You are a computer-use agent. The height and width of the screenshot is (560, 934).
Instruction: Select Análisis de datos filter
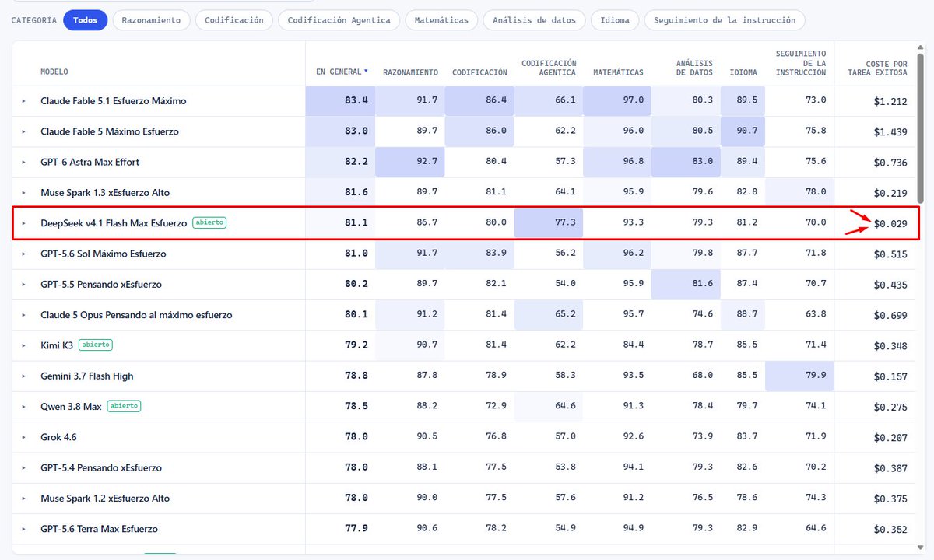tap(534, 20)
